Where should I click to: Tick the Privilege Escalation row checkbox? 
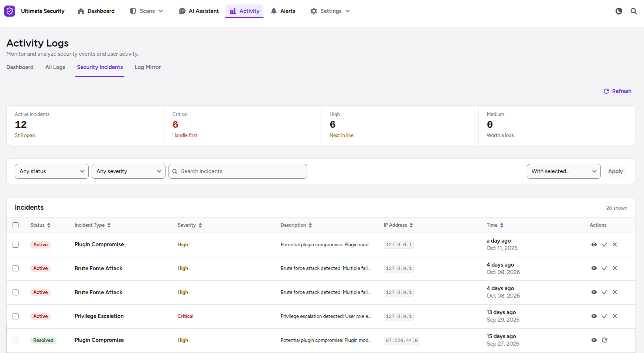[x=16, y=316]
